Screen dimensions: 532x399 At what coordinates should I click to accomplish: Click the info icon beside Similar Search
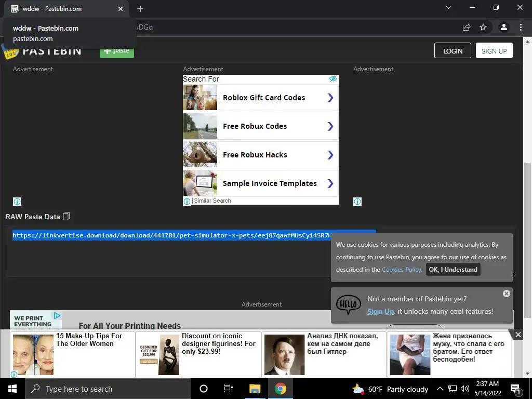point(187,201)
